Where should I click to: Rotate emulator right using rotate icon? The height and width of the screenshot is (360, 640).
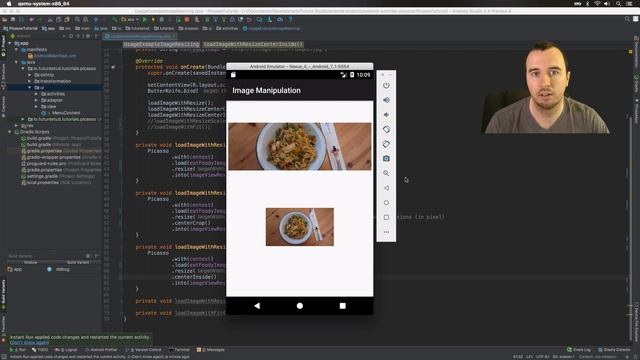(x=386, y=144)
